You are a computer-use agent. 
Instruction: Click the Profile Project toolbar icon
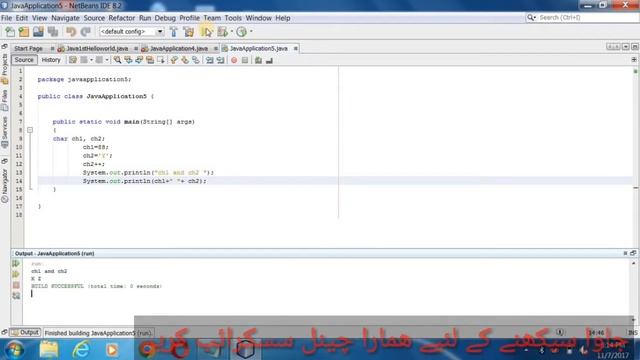[242, 31]
